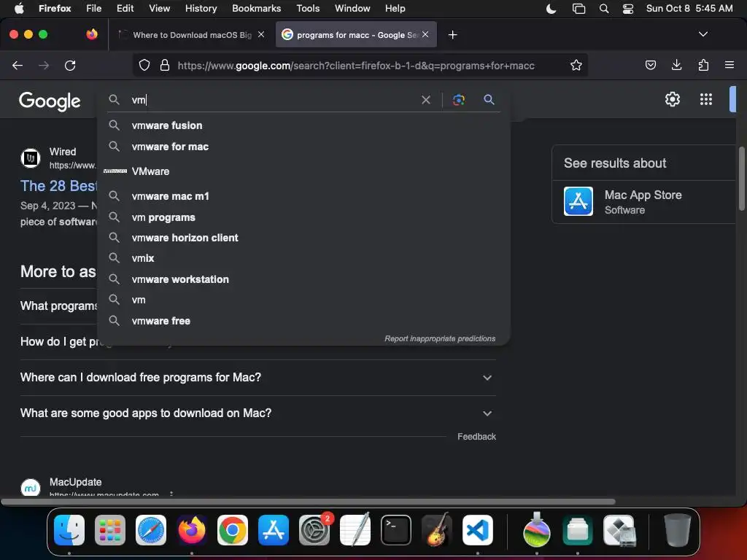Choose 'vmware free' suggestion
This screenshot has height=560, width=747.
coord(304,322)
